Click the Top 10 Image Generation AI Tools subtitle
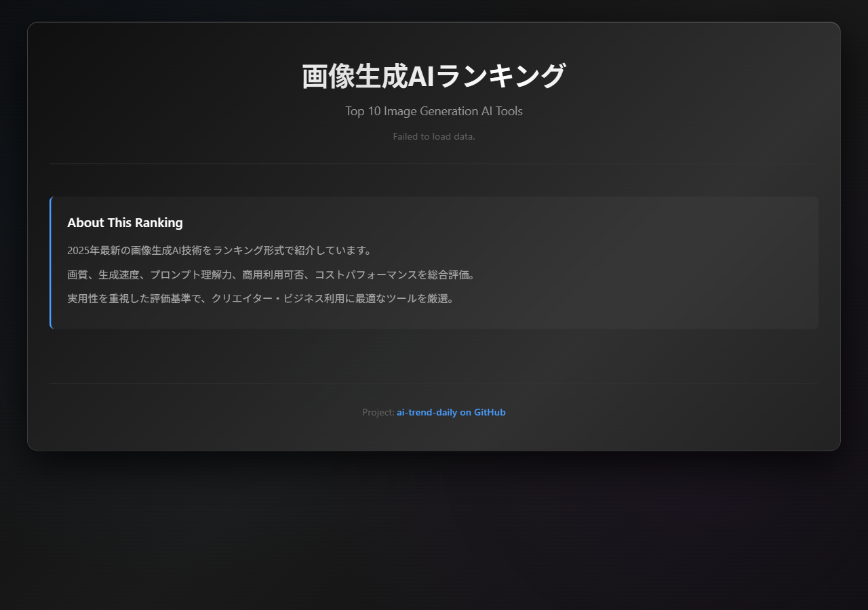 point(433,111)
